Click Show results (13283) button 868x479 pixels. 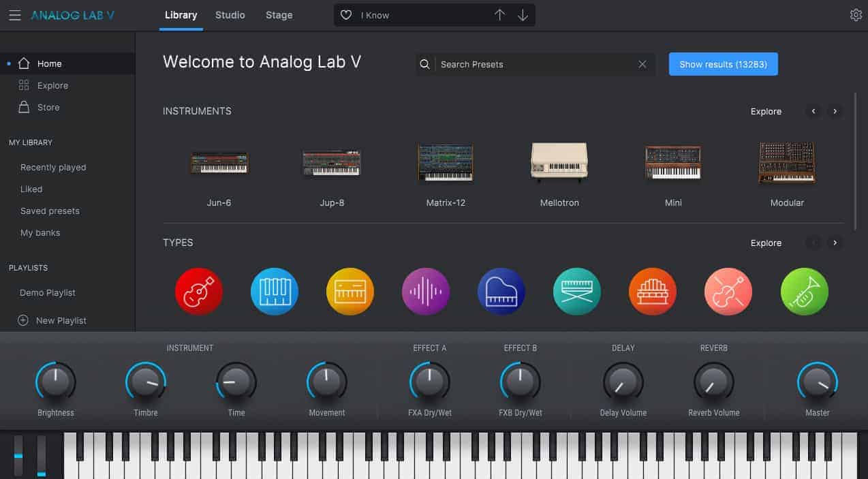723,63
